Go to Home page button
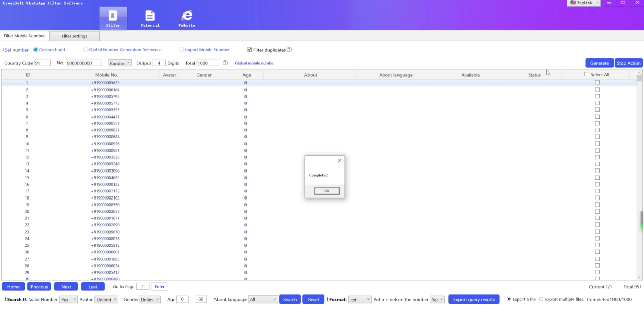The width and height of the screenshot is (644, 312). point(13,287)
